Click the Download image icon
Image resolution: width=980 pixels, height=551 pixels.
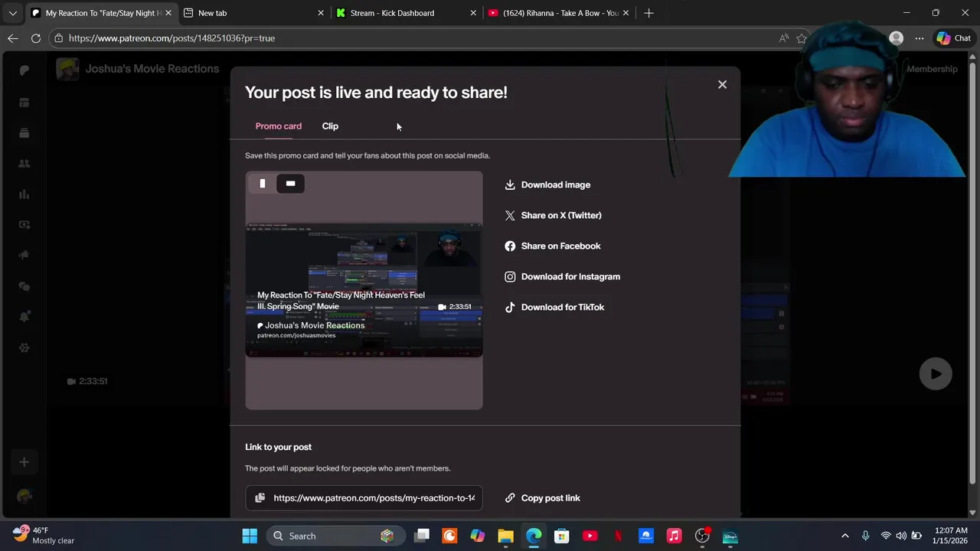click(x=510, y=184)
